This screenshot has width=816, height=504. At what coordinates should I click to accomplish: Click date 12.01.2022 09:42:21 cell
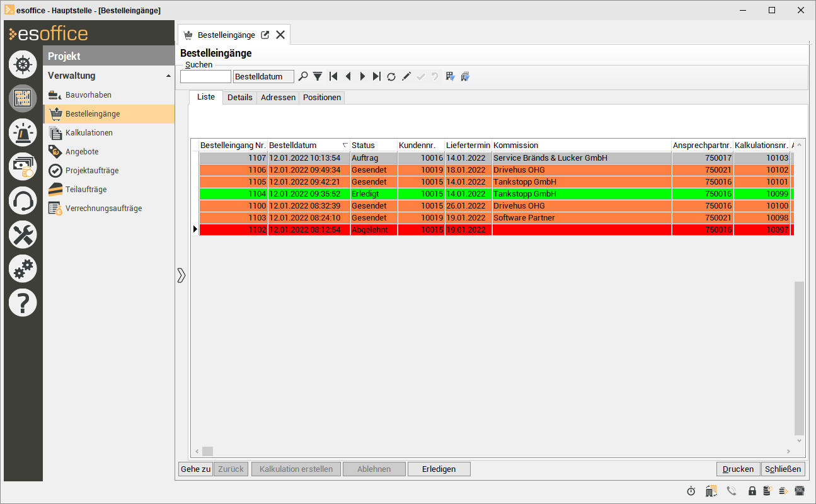click(309, 182)
